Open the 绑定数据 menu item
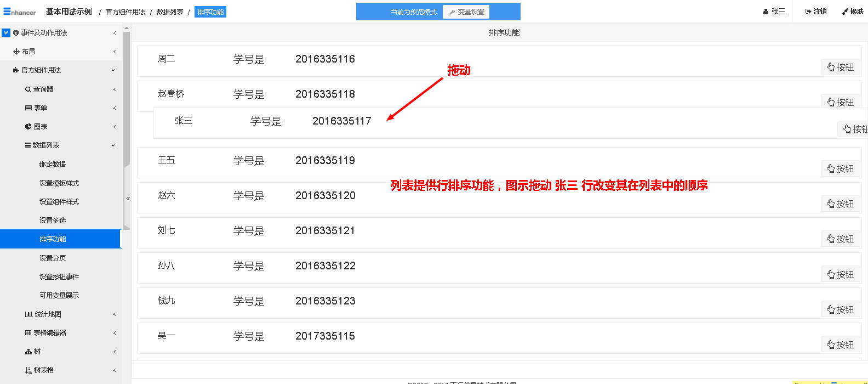Screen dimensions: 868x384 click(53, 165)
